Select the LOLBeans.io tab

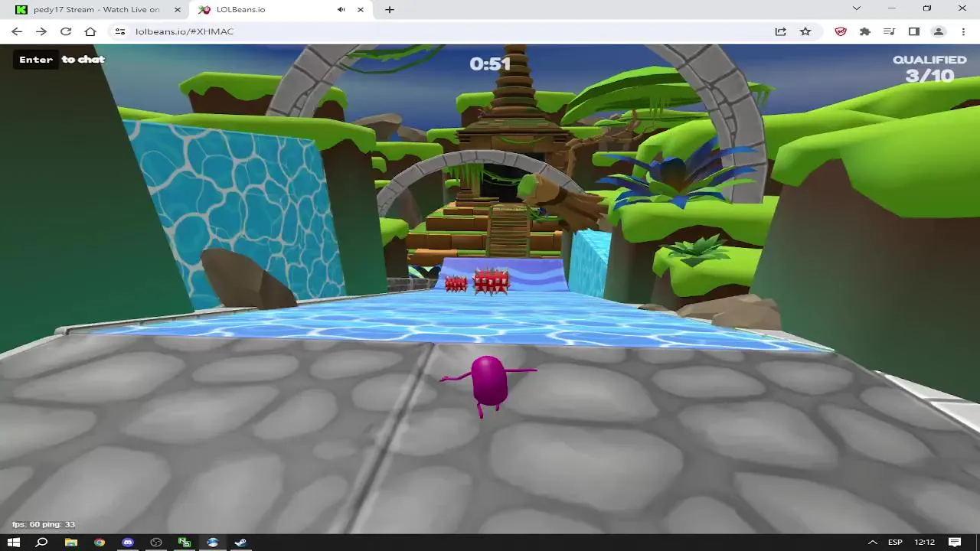click(x=283, y=9)
